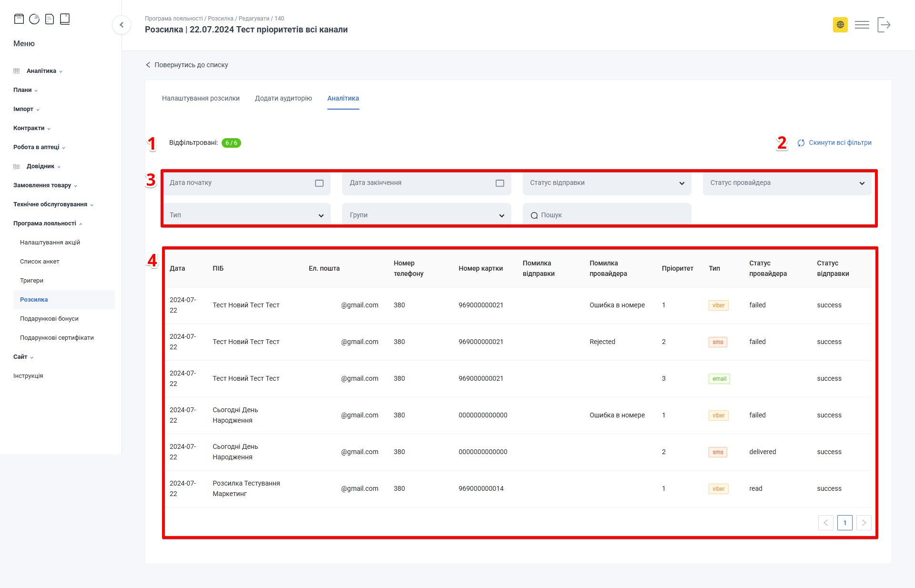
Task: Click viber tag in Розсилка Тестування row
Action: click(x=718, y=489)
